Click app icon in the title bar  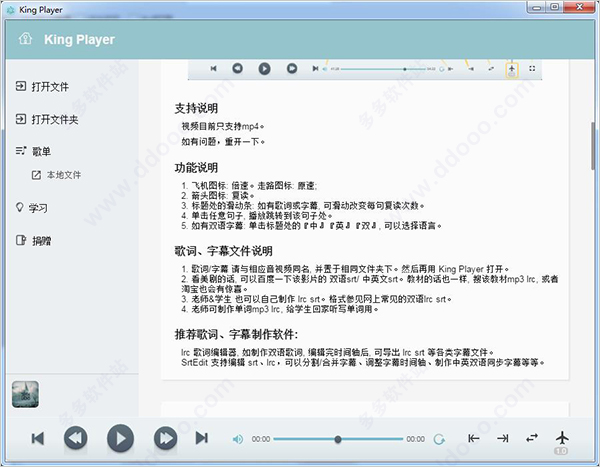[x=11, y=10]
